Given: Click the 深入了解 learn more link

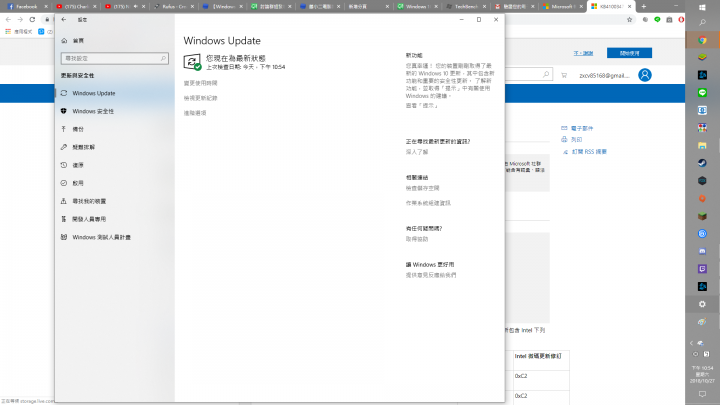Looking at the screenshot, I should pyautogui.click(x=417, y=152).
